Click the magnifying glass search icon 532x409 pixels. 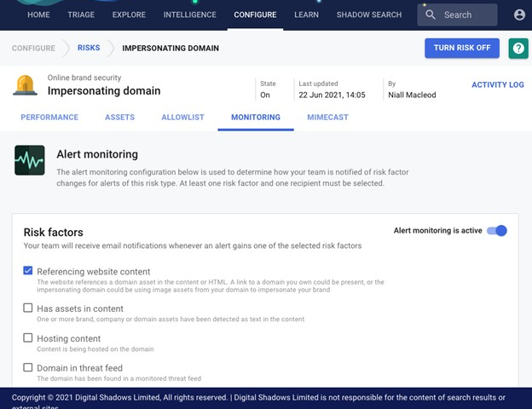pyautogui.click(x=431, y=14)
